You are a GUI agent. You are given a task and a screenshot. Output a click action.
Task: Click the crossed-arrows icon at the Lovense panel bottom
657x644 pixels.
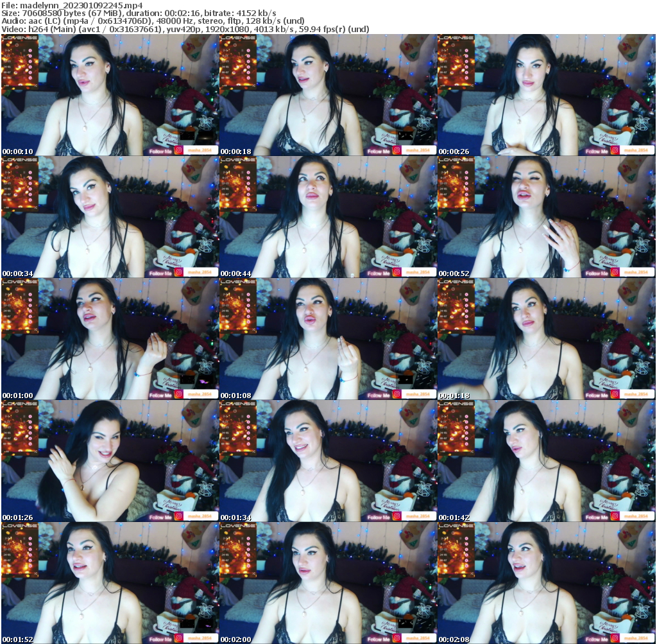[35, 85]
